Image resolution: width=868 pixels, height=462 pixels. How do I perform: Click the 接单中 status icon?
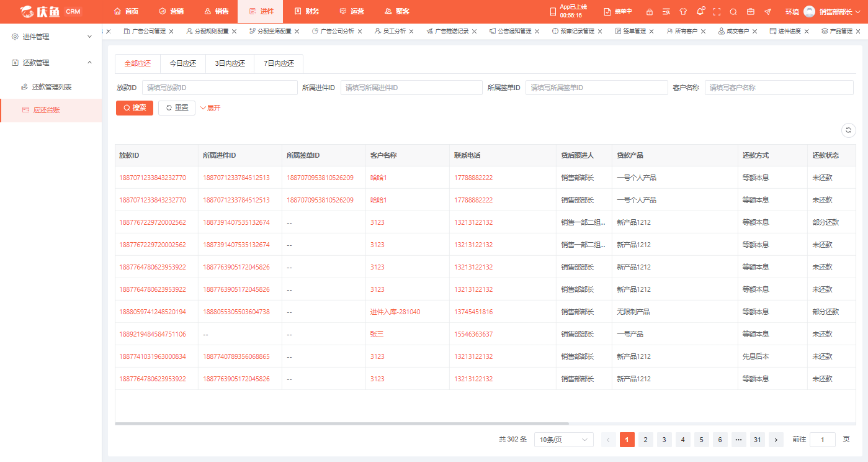point(609,11)
